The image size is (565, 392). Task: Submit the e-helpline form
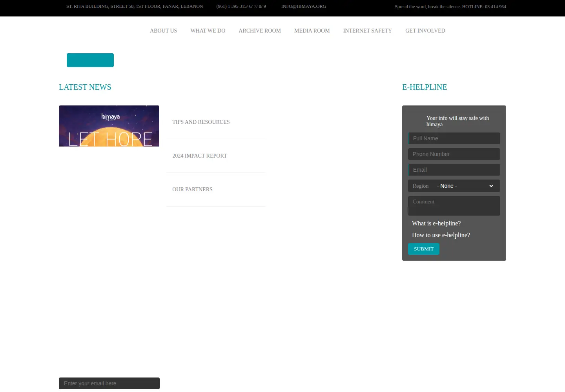pyautogui.click(x=424, y=249)
